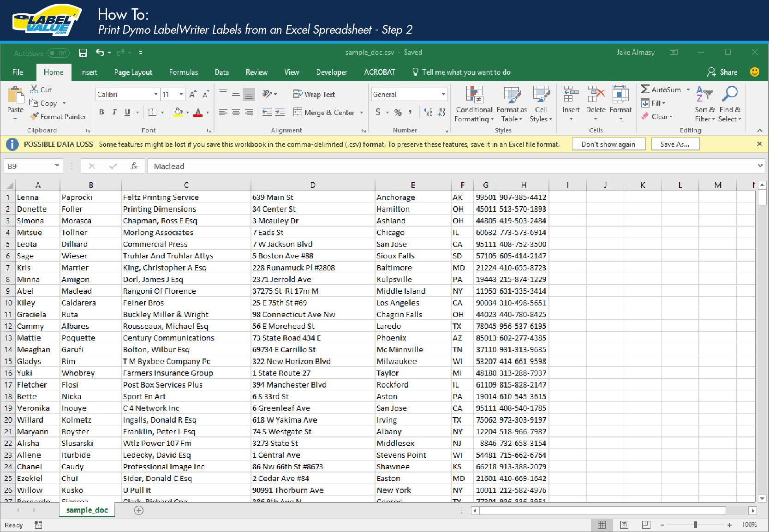
Task: Click the macro recording status icon
Action: point(38,525)
